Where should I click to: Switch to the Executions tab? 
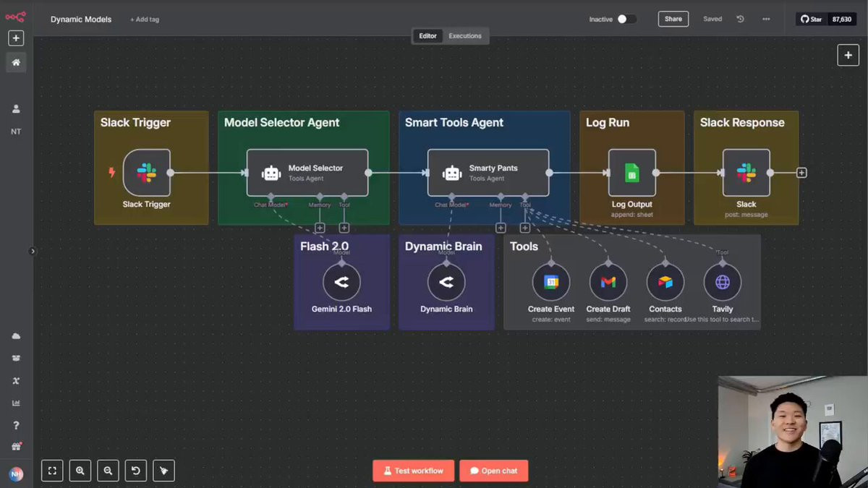(465, 36)
